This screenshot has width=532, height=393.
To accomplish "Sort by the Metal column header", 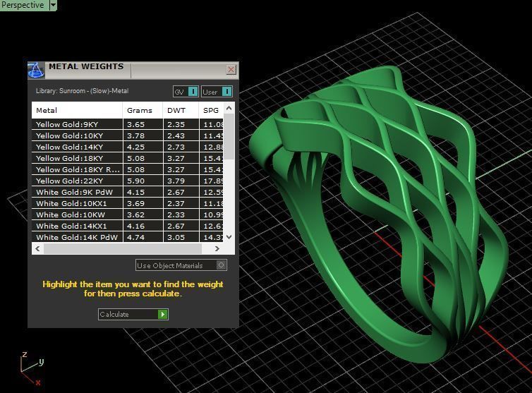I will 77,110.
